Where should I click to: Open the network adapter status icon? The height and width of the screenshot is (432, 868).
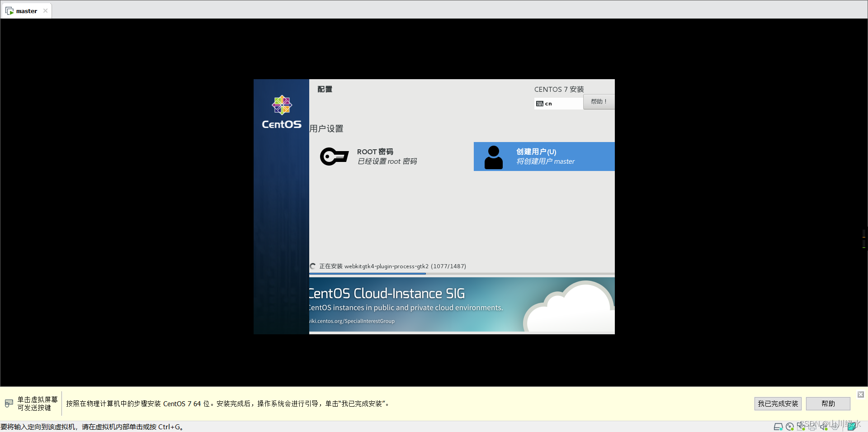point(801,426)
